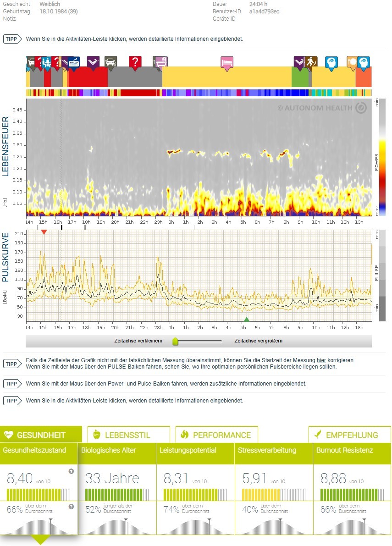Screen dimensions: 392x546
Task: Click the red question mark marker above the long gray segment
Action: pos(135,61)
